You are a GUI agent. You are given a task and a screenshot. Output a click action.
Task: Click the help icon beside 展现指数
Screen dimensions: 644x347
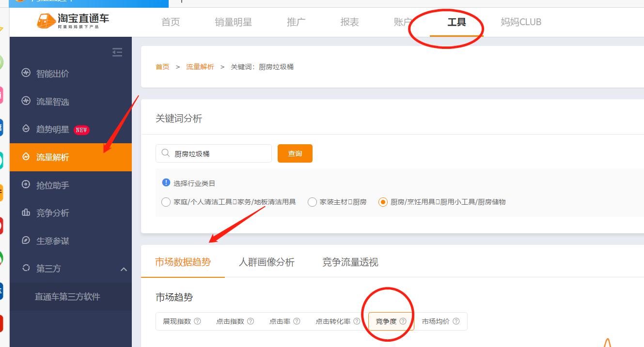pyautogui.click(x=197, y=321)
